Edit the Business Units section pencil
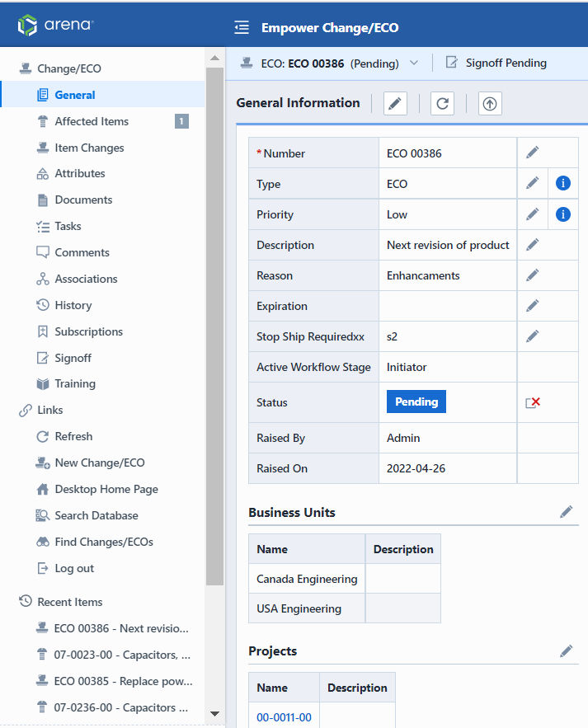 coord(566,512)
